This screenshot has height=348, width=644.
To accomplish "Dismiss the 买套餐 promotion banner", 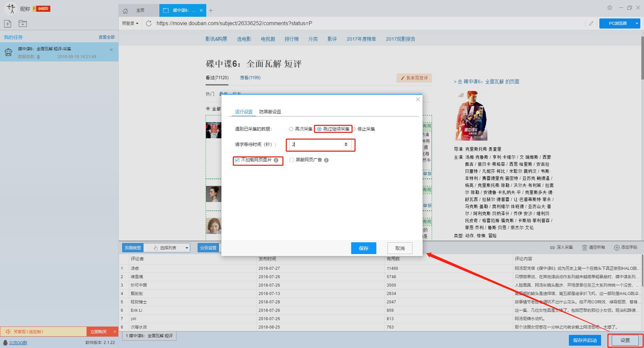I will 115,332.
